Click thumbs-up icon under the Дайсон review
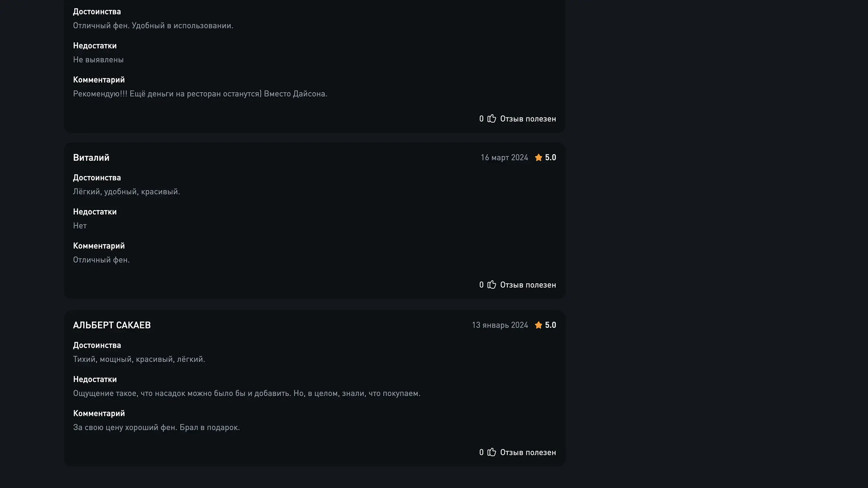The height and width of the screenshot is (488, 868). (492, 119)
